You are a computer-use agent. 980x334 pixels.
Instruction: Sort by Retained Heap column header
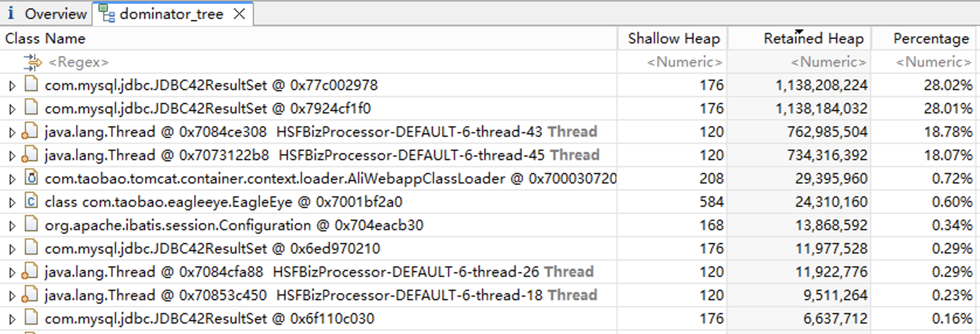(813, 39)
